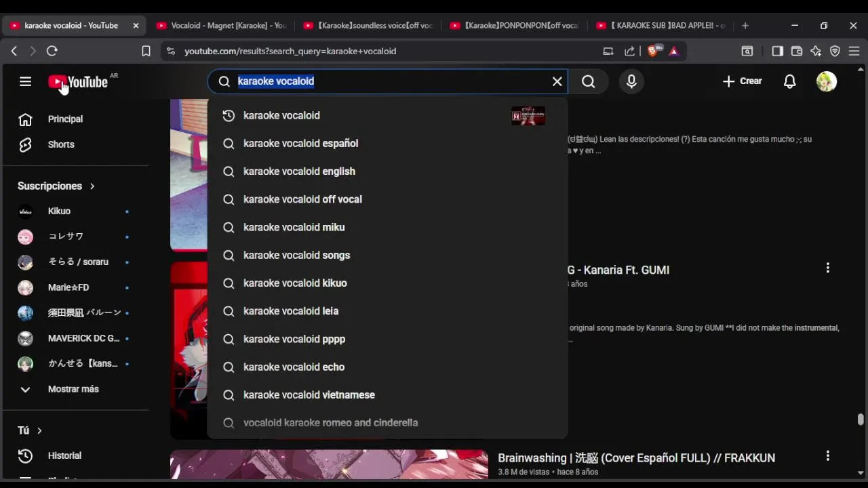The width and height of the screenshot is (868, 488).
Task: Expand the Tú section
Action: pos(30,430)
